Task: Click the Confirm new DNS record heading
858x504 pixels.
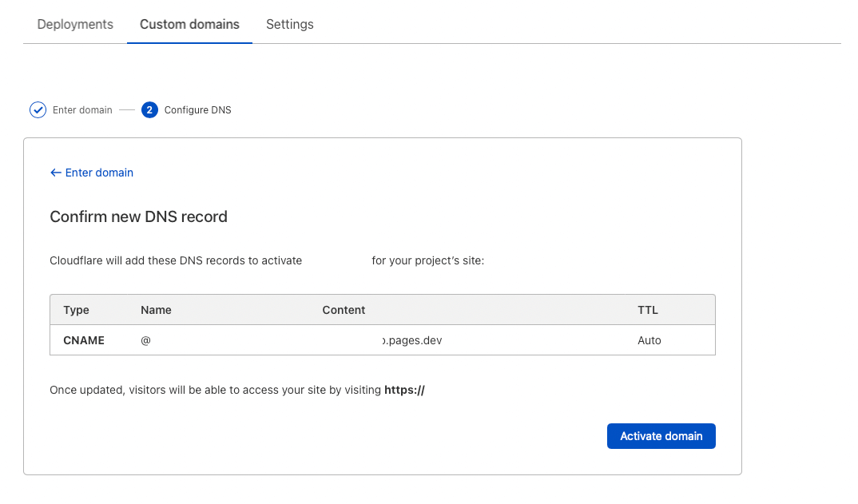Action: pos(138,216)
